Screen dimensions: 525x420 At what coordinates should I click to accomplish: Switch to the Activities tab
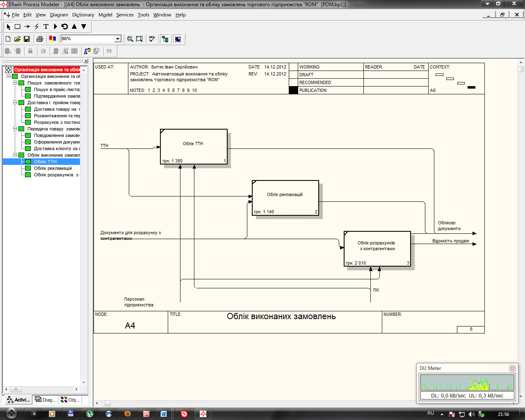coord(18,400)
